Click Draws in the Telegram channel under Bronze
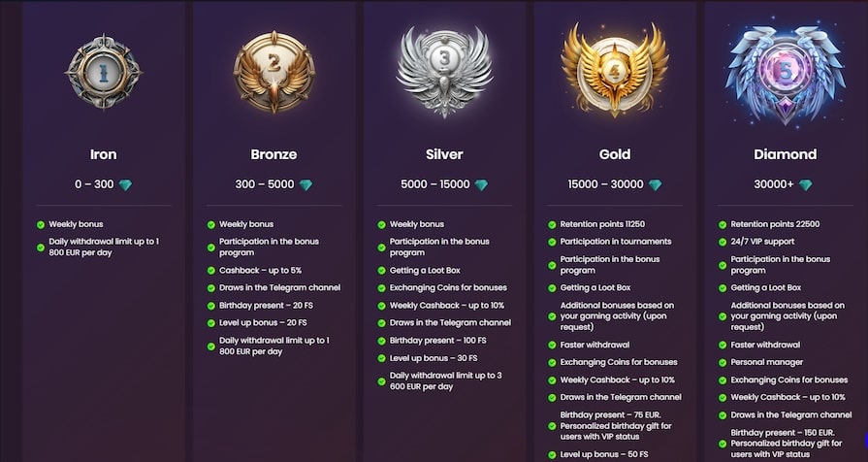The image size is (868, 462). pyautogui.click(x=279, y=287)
